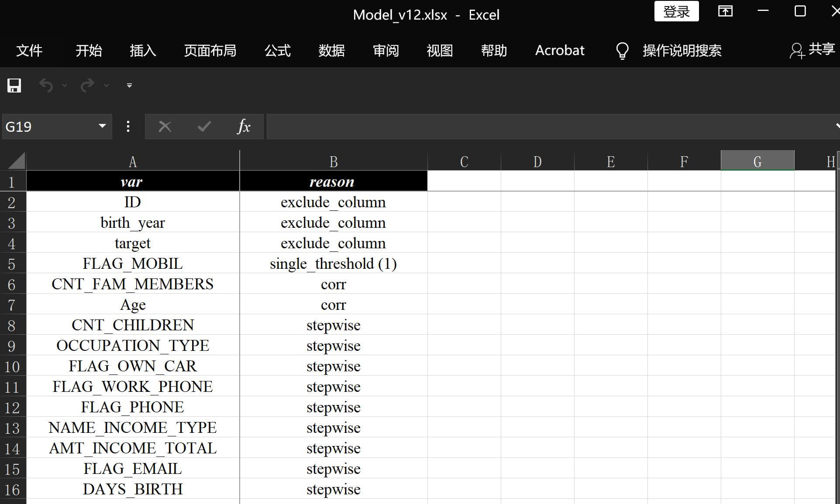Screen dimensions: 840x504
Task: Open Customize Quick Access Toolbar dropdown
Action: [129, 86]
